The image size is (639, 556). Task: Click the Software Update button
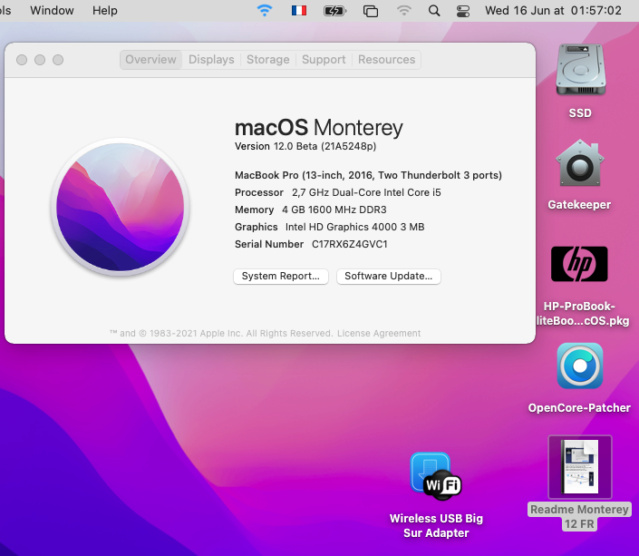coord(388,276)
